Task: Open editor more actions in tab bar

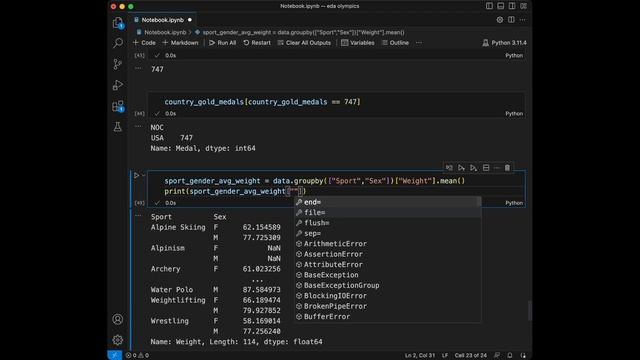Action: tap(522, 20)
